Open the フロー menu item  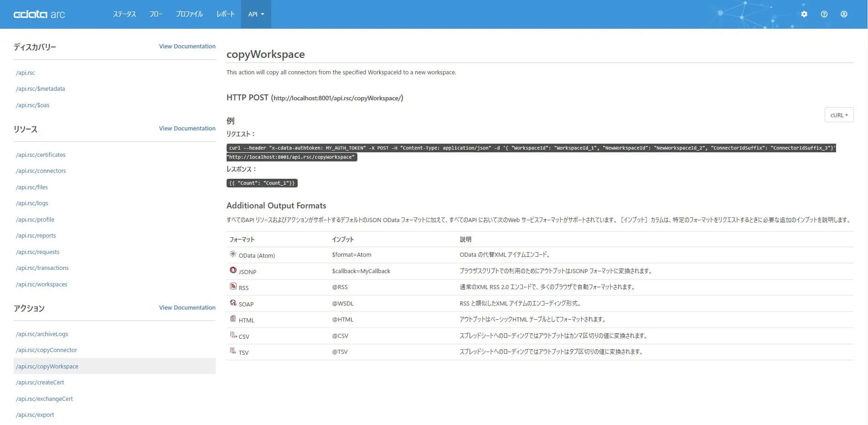click(x=156, y=14)
